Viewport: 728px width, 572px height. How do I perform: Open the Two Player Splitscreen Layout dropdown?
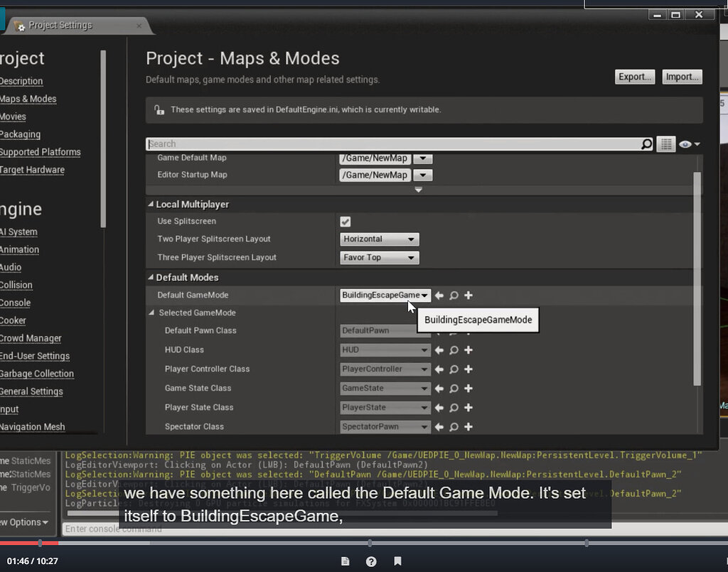point(379,239)
